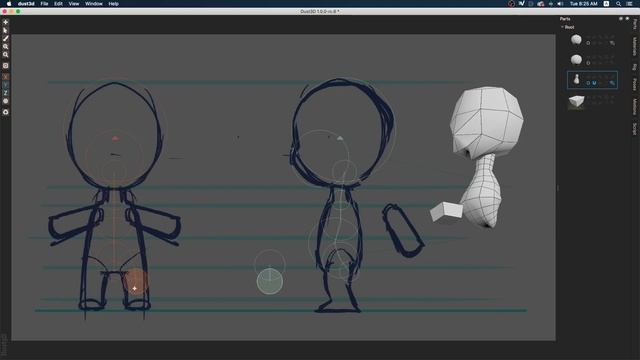
Task: Click the red nose marker on front view
Action: pyautogui.click(x=115, y=138)
